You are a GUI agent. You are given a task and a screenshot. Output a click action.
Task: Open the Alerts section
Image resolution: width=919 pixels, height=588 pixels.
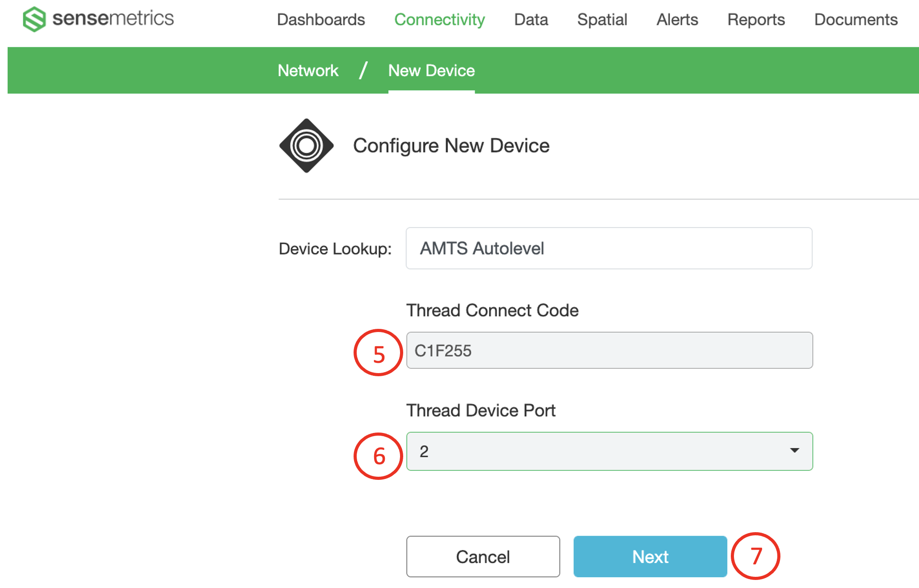point(677,20)
